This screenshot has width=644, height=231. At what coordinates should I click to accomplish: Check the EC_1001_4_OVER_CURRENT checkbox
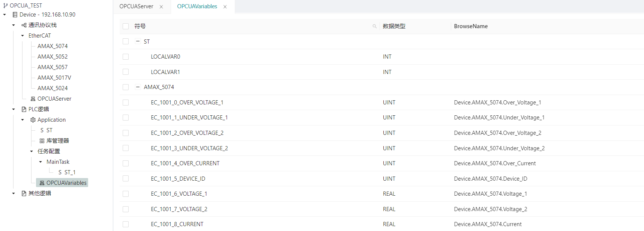point(126,163)
